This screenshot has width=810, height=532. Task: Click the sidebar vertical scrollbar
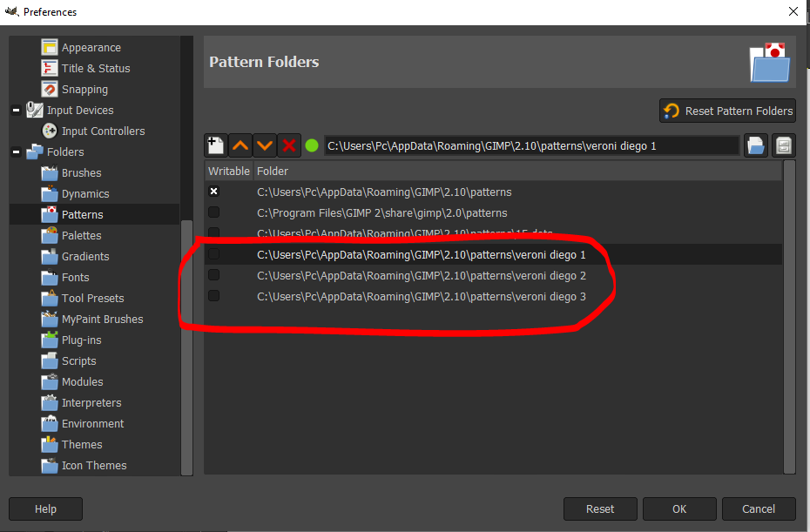(186, 347)
